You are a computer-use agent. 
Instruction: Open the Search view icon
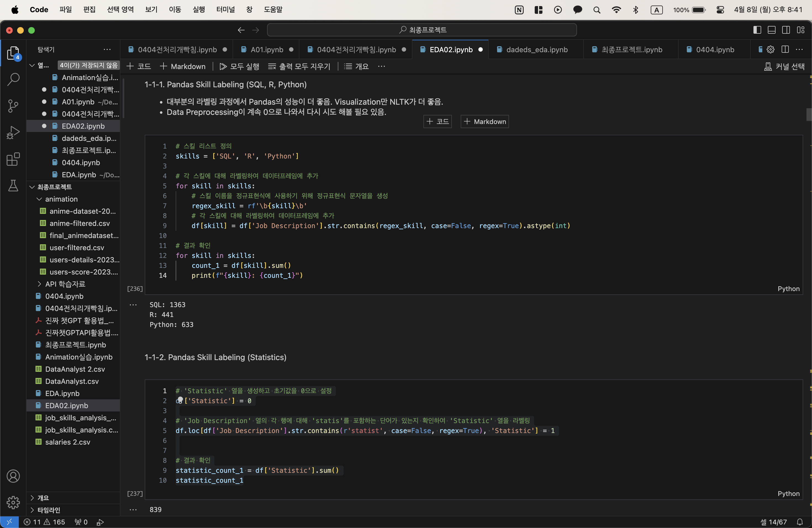(13, 79)
